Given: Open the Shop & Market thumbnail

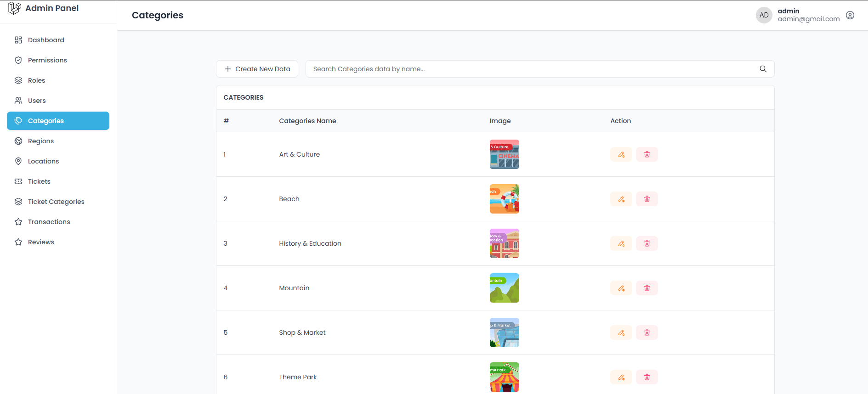Looking at the screenshot, I should tap(505, 332).
